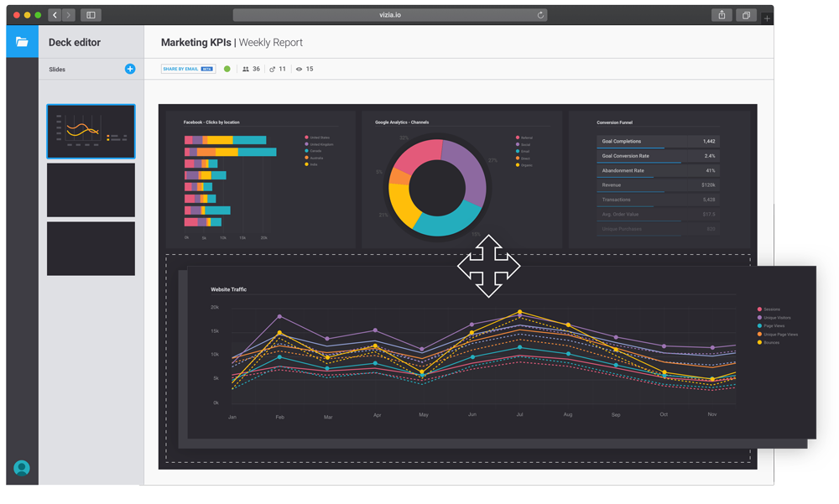Click the browser share icon
Image resolution: width=839 pixels, height=504 pixels.
pos(722,15)
